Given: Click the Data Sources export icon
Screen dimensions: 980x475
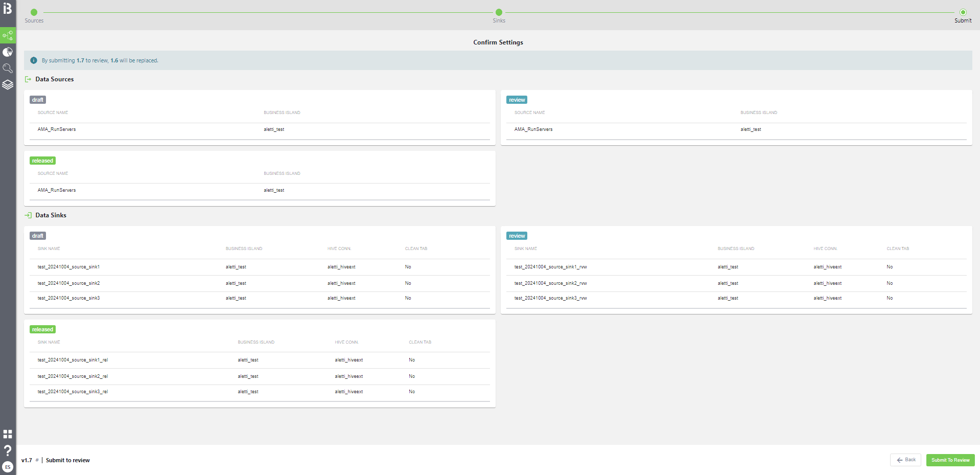Looking at the screenshot, I should pyautogui.click(x=29, y=79).
